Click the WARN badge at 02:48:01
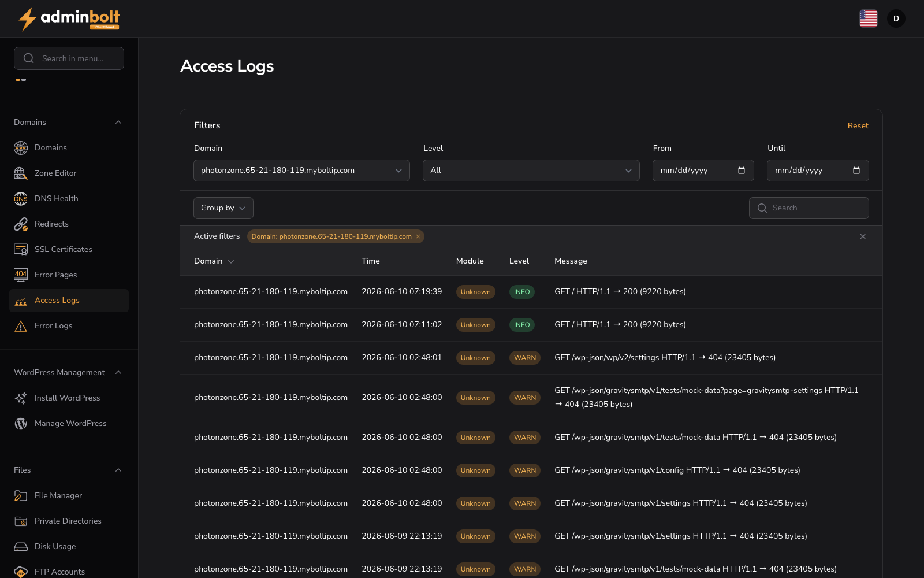924x578 pixels. click(525, 358)
